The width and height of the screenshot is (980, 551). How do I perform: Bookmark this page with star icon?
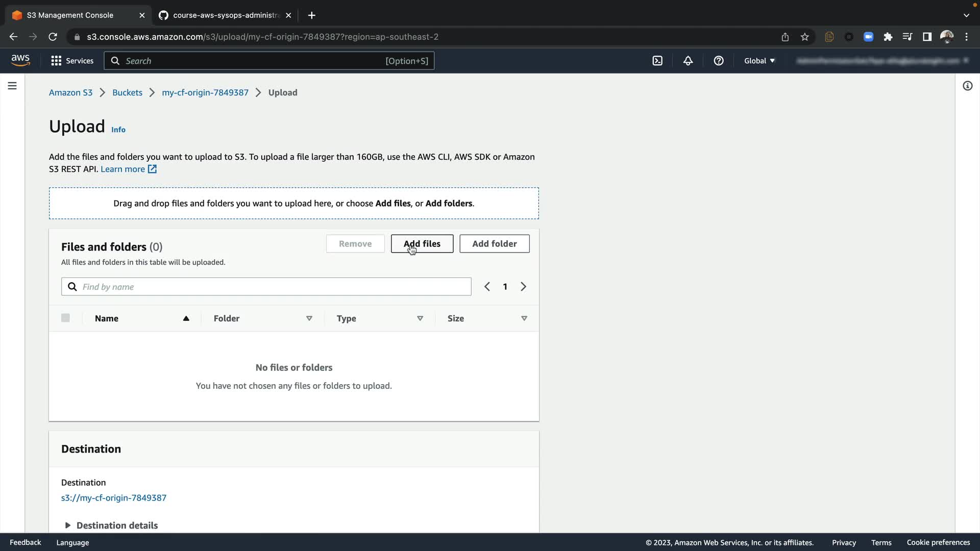pos(805,37)
